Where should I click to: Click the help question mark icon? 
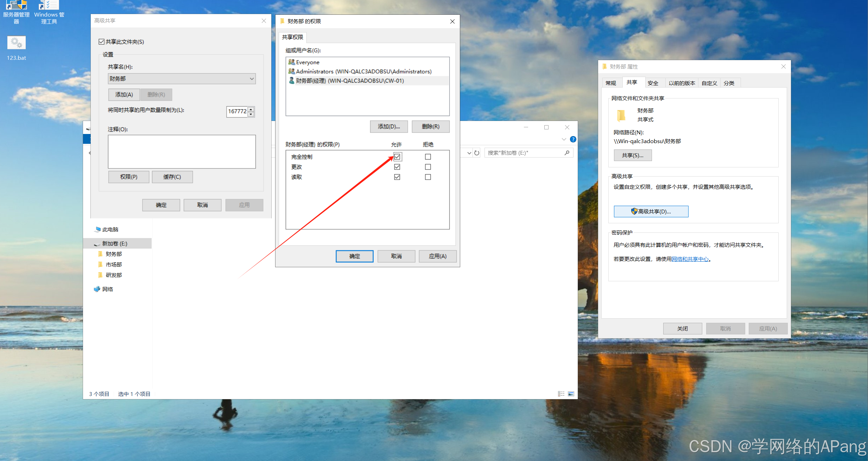tap(573, 139)
